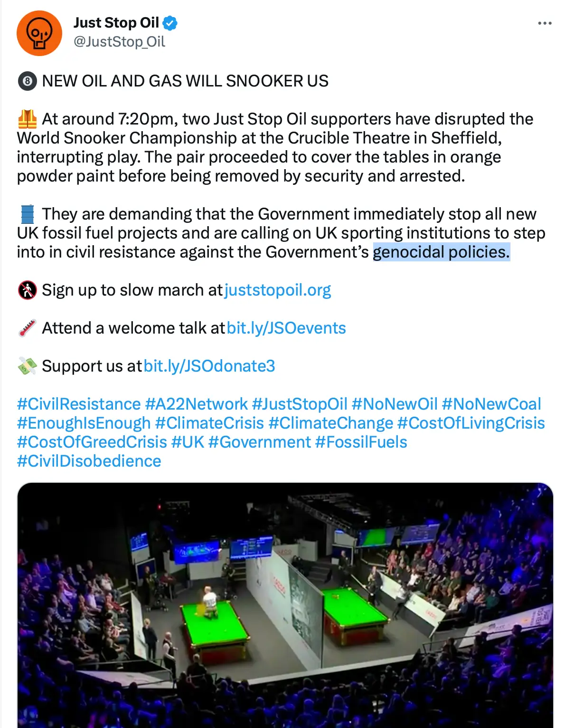Click the @JustStop_Oil handle
The image size is (565, 728).
(x=119, y=42)
